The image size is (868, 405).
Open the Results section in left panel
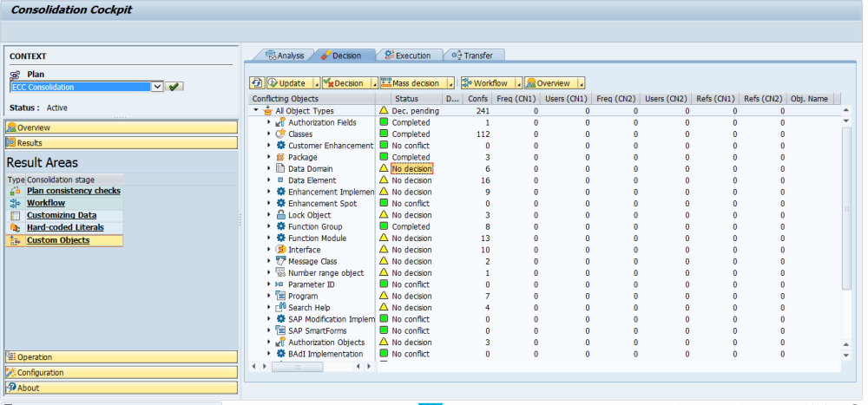click(x=122, y=143)
